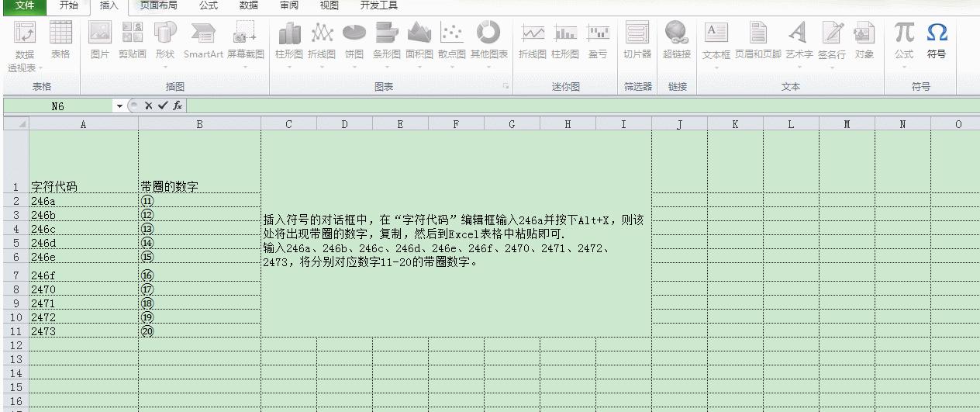Select column J header

[679, 123]
